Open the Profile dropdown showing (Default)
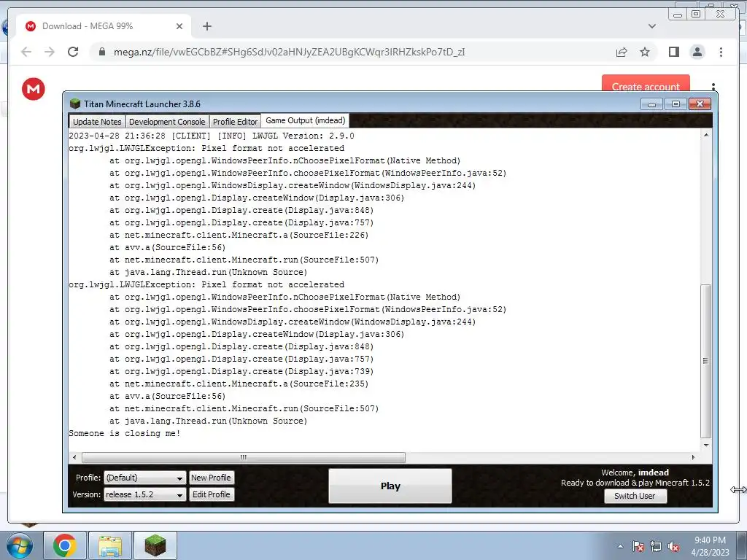This screenshot has width=747, height=560. [x=145, y=478]
